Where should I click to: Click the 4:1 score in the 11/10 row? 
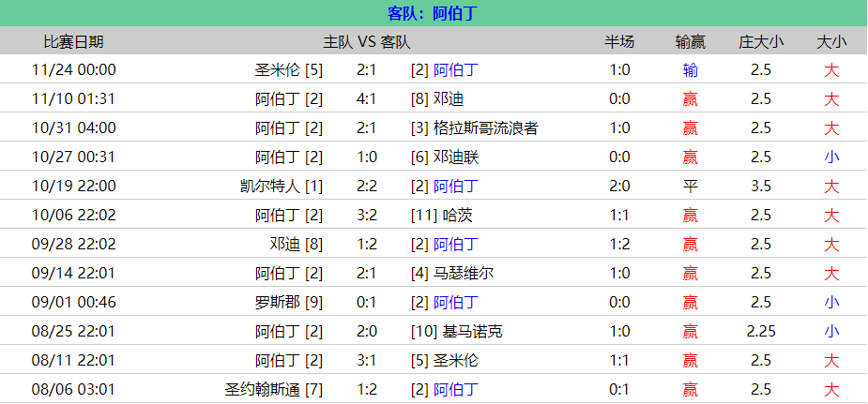point(367,98)
